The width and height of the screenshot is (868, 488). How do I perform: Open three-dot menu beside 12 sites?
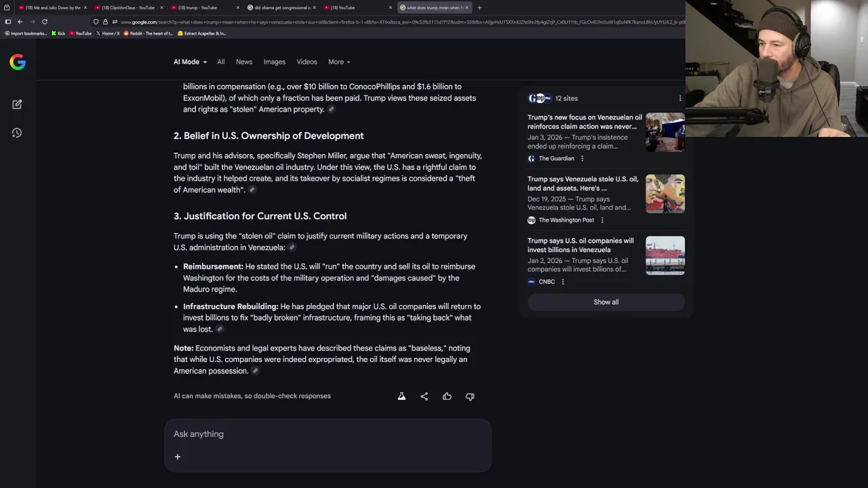(680, 98)
